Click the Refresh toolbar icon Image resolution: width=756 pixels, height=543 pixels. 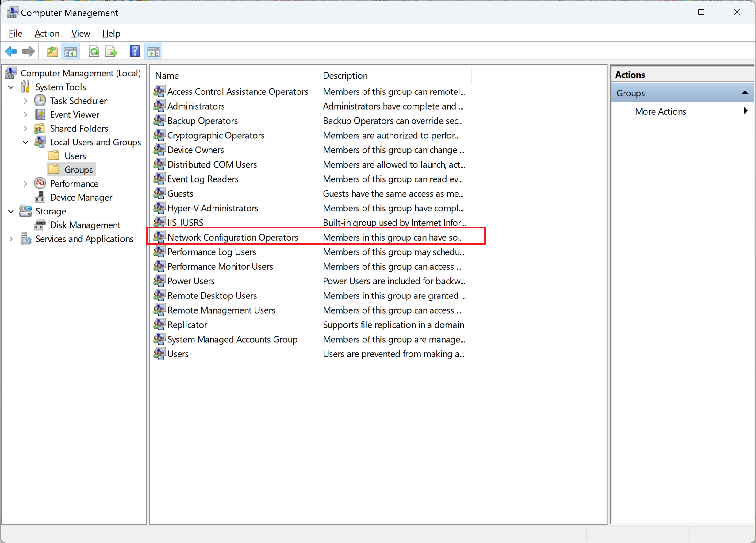(x=94, y=52)
